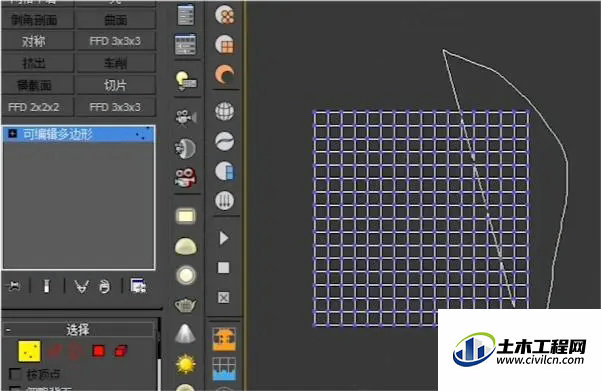Click the Pin Stack icon
This screenshot has height=391, width=601.
pyautogui.click(x=14, y=286)
